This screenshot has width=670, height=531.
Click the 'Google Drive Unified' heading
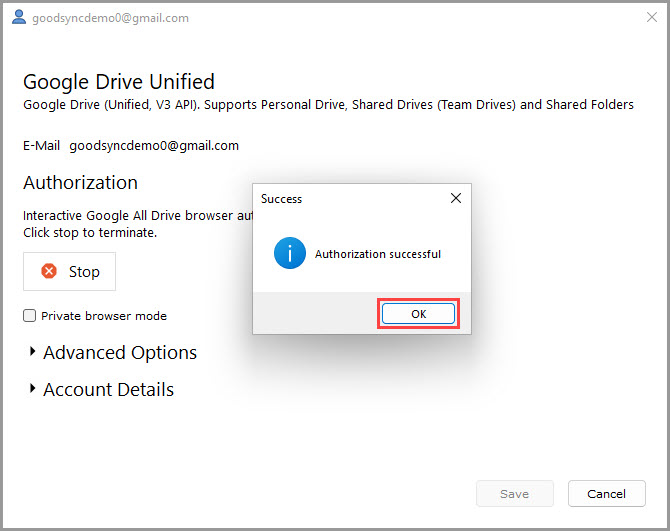[119, 82]
